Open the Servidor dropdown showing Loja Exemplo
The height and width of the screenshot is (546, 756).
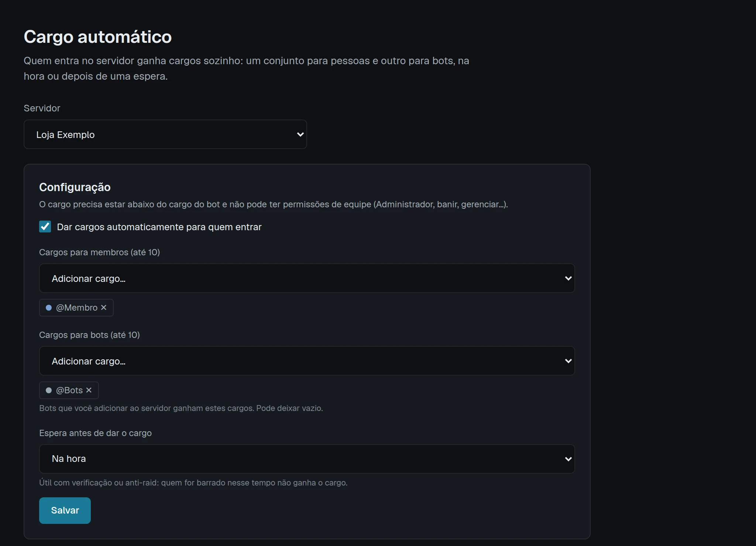click(x=165, y=134)
